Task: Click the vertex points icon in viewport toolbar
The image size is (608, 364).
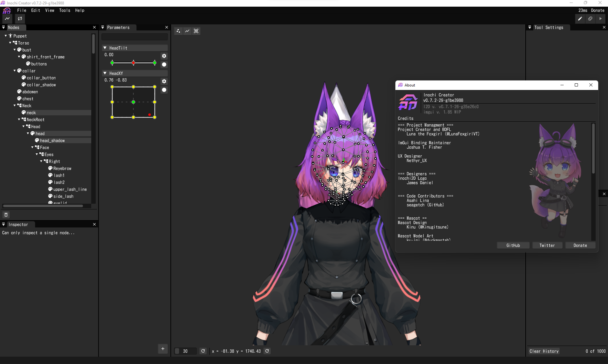Action: pos(178,31)
